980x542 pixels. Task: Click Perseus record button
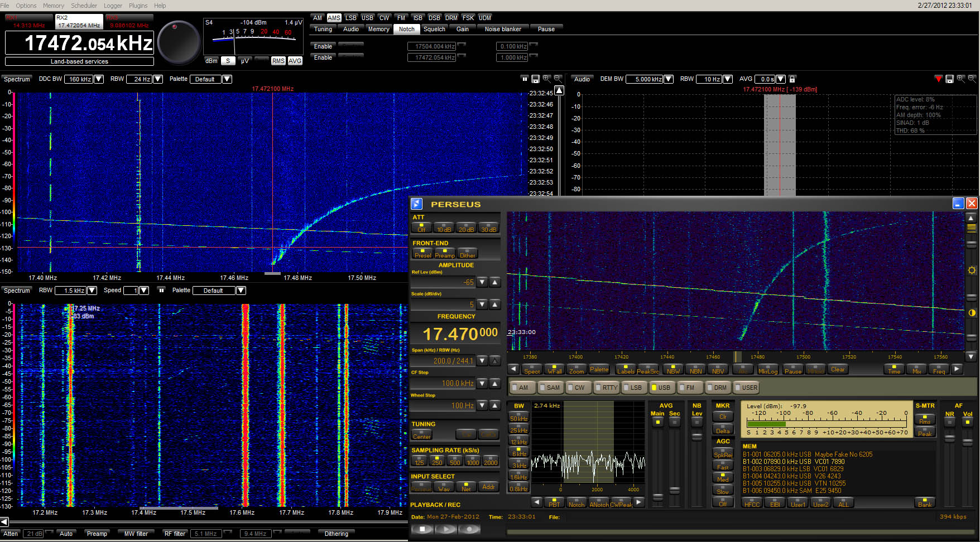click(469, 529)
